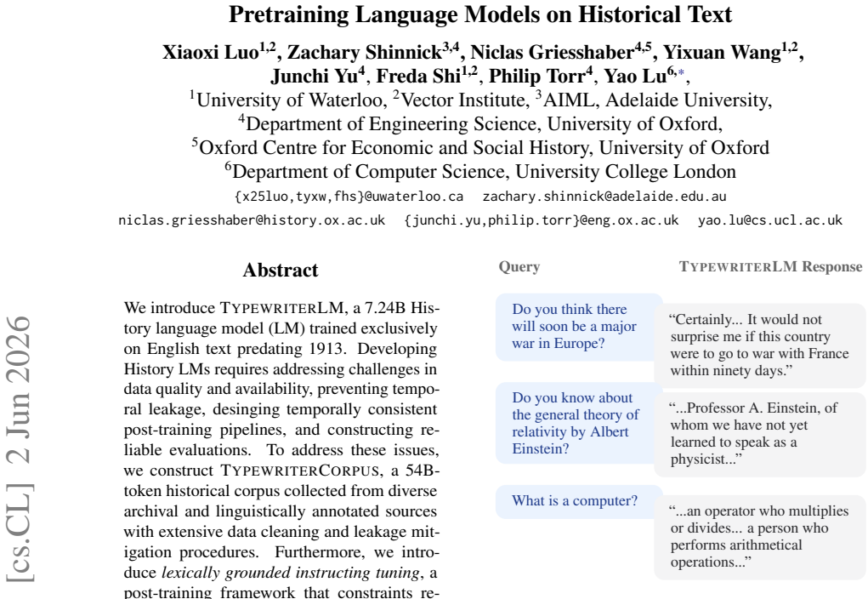The width and height of the screenshot is (868, 599).
Task: Click the eng.ox.ac.uk email group
Action: pyautogui.click(x=542, y=220)
